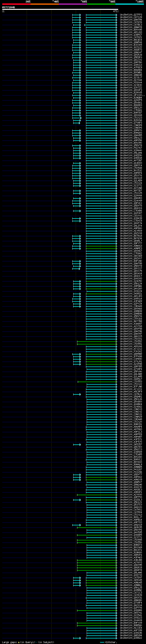Select label UniRef100_Q6EU94

click(131, 635)
